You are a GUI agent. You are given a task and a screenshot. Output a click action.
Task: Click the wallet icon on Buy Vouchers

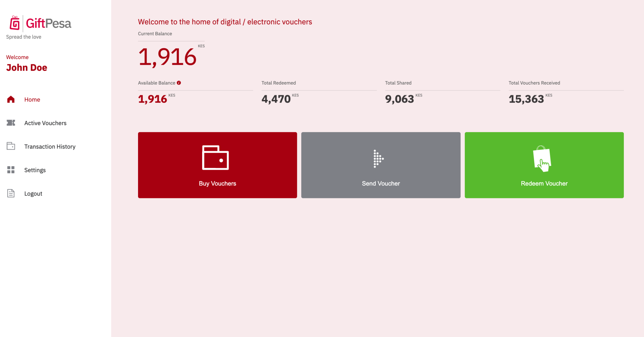click(215, 157)
